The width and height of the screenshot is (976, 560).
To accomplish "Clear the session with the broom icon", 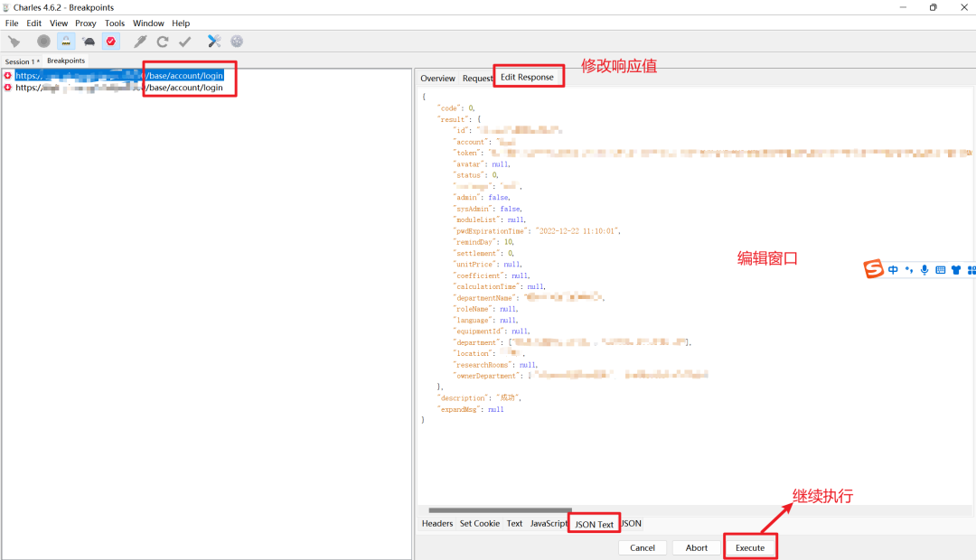I will pos(14,42).
